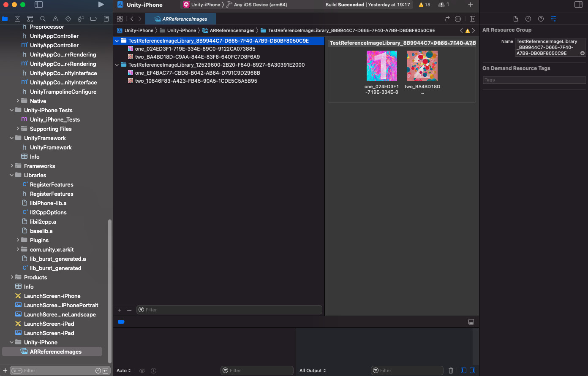Click the On Demand Resource Tags field
Viewport: 588px width, 376px height.
coord(534,80)
